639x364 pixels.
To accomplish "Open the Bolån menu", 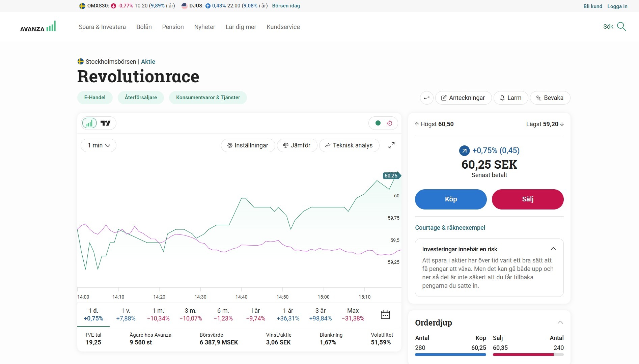I will click(144, 27).
